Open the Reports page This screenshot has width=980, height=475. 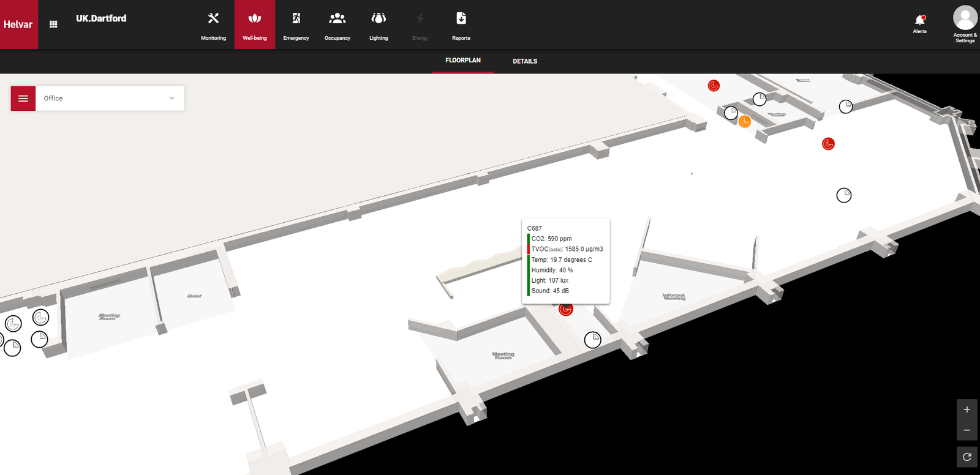click(461, 24)
